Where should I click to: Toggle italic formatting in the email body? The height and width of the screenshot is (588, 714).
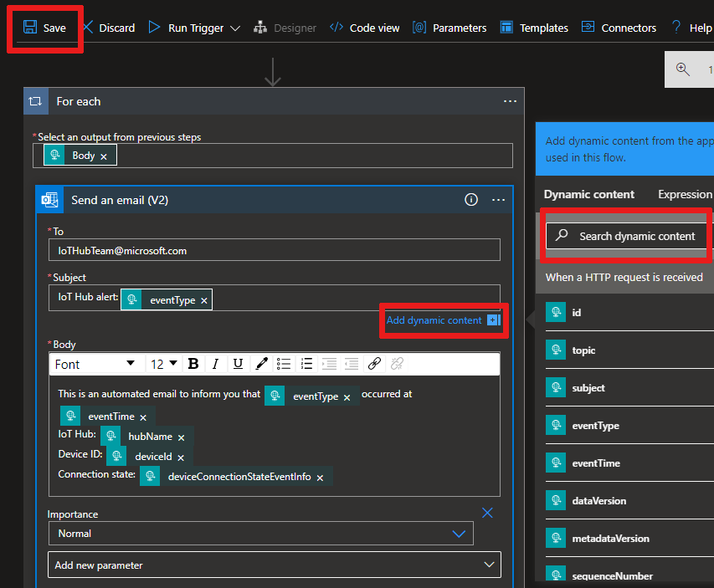click(x=215, y=364)
